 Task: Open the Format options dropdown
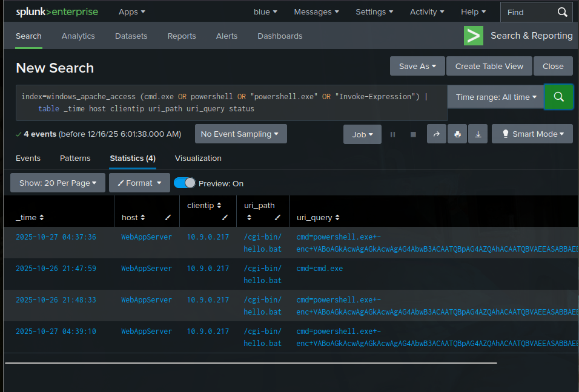click(139, 183)
